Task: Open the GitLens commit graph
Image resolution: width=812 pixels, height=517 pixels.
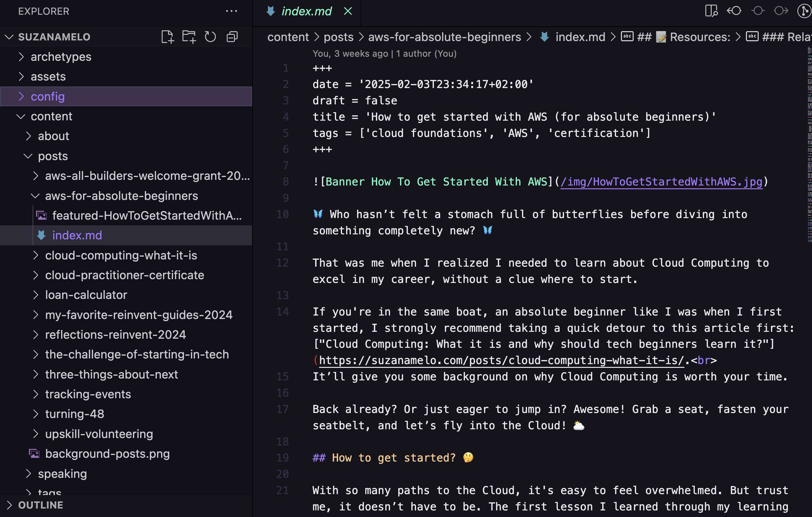Action: coord(804,11)
